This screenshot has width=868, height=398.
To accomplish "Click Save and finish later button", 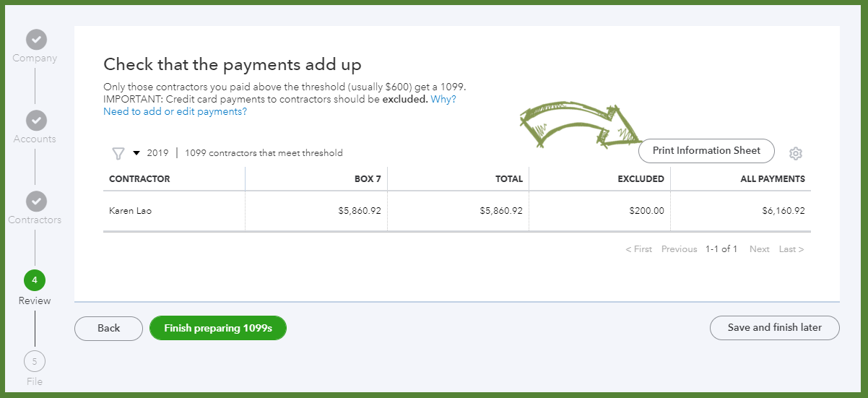I will [x=775, y=327].
